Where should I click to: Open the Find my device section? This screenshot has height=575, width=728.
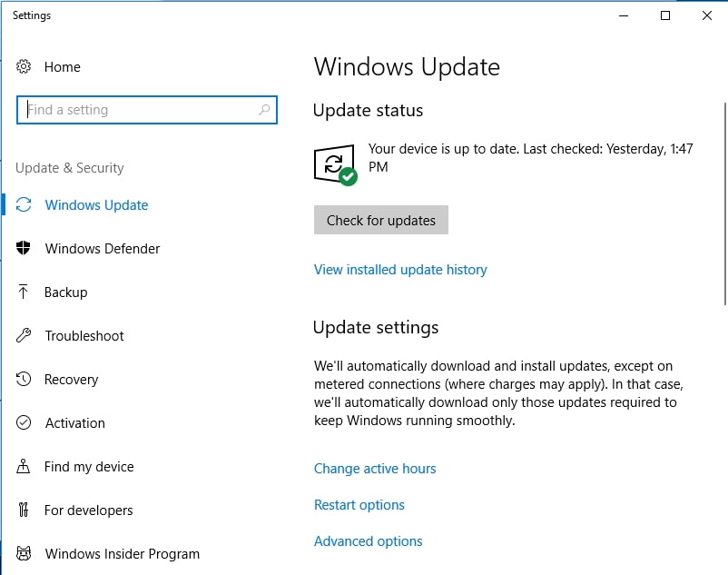(89, 466)
